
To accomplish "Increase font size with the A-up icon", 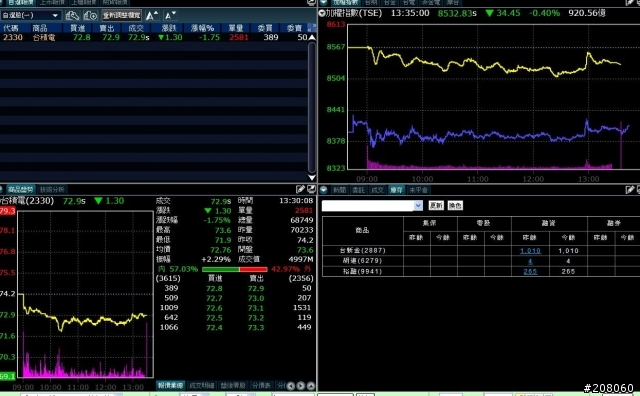I will [152, 16].
